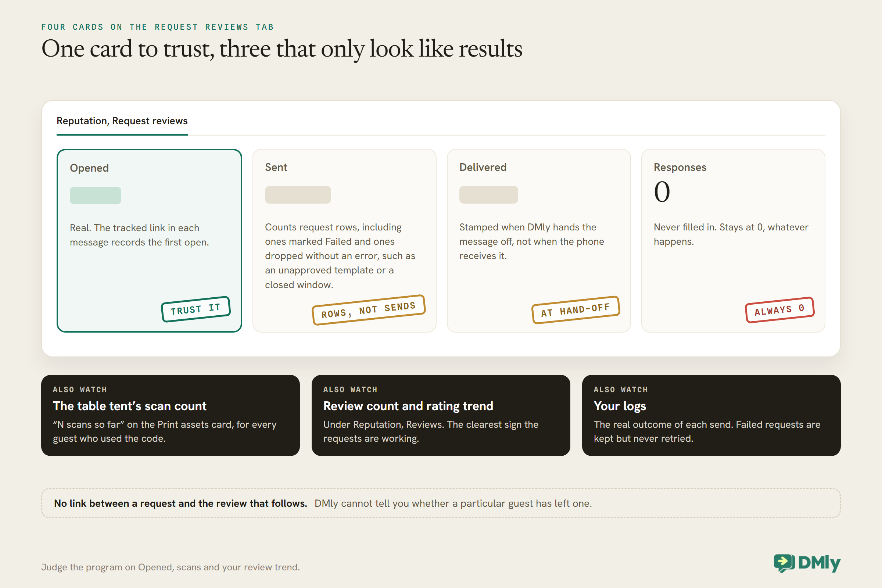Viewport: 882px width, 588px height.
Task: Click the text 'The real outcome of each send'
Action: click(663, 424)
